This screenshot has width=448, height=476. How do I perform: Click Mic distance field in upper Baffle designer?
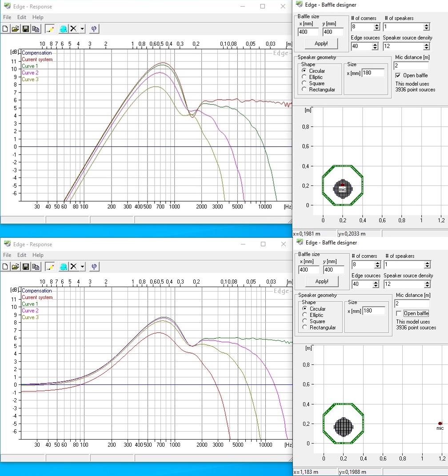[x=411, y=66]
